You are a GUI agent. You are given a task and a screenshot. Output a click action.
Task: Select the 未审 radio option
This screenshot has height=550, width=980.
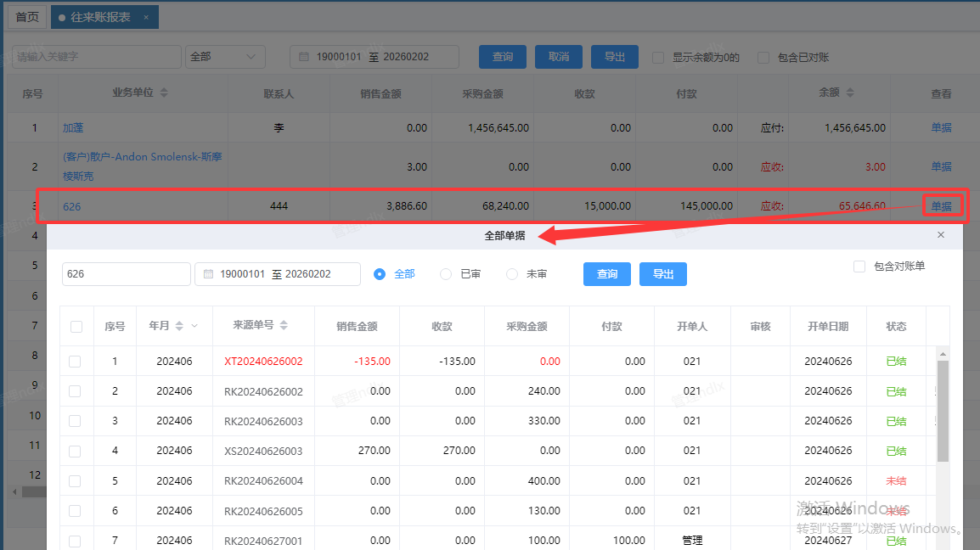coord(512,274)
